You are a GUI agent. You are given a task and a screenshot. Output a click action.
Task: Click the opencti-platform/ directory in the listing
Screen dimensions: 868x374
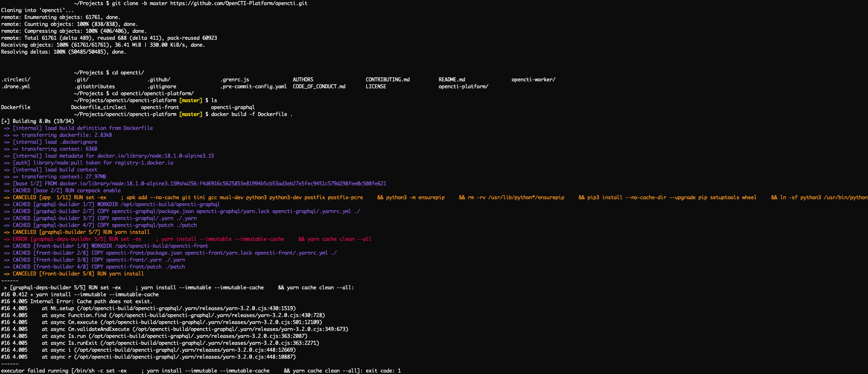point(464,86)
